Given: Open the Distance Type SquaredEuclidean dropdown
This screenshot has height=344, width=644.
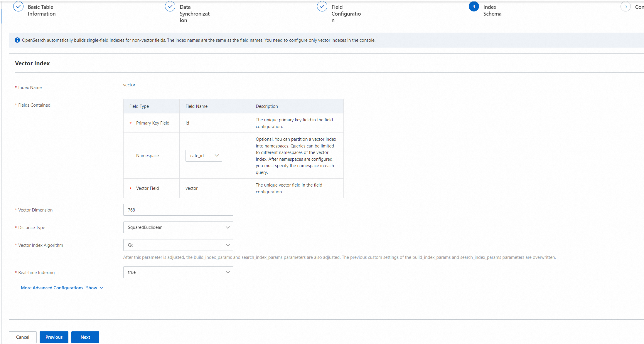Looking at the screenshot, I should [x=178, y=227].
